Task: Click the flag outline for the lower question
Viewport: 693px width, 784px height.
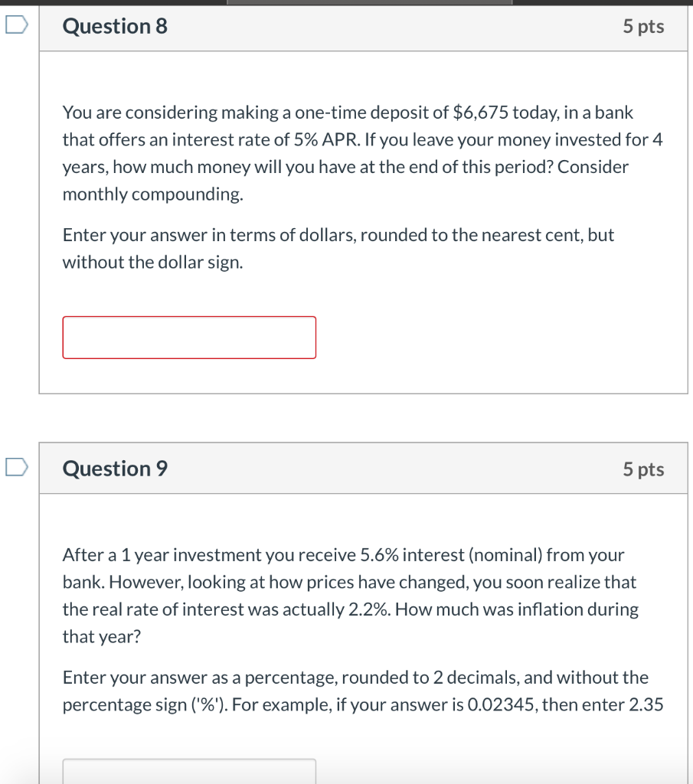Action: pos(17,467)
